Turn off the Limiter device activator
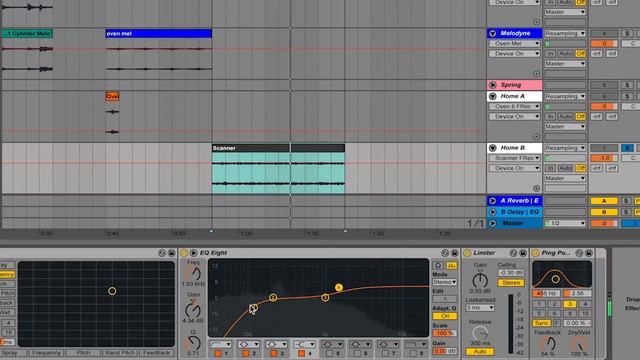Image resolution: width=640 pixels, height=360 pixels. 467,253
